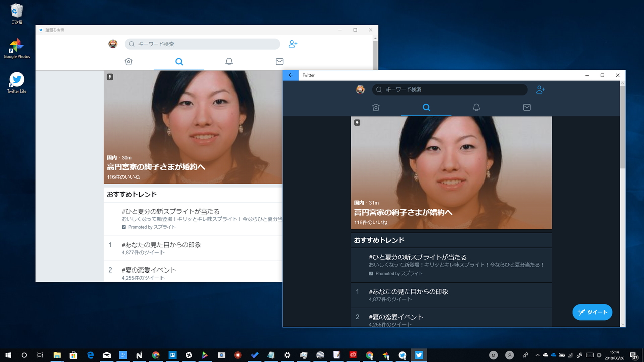
Task: Open the Notifications bell in the dark window
Action: (476, 107)
